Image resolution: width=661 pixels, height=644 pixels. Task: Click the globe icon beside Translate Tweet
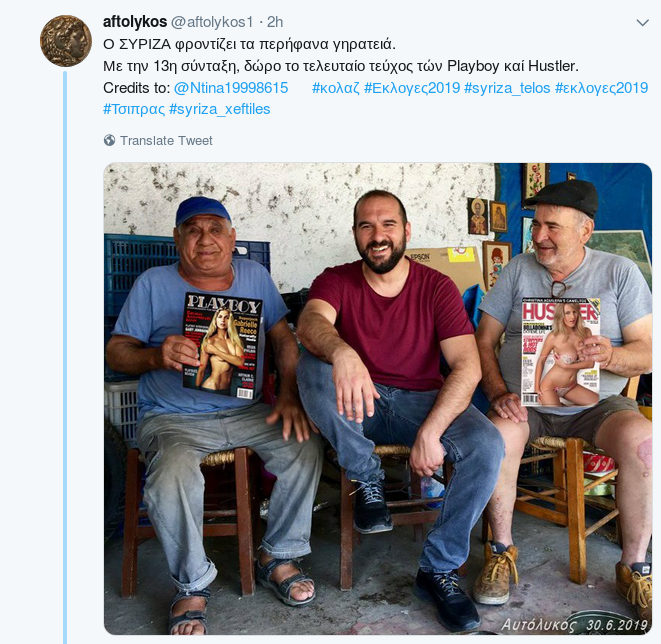(110, 140)
